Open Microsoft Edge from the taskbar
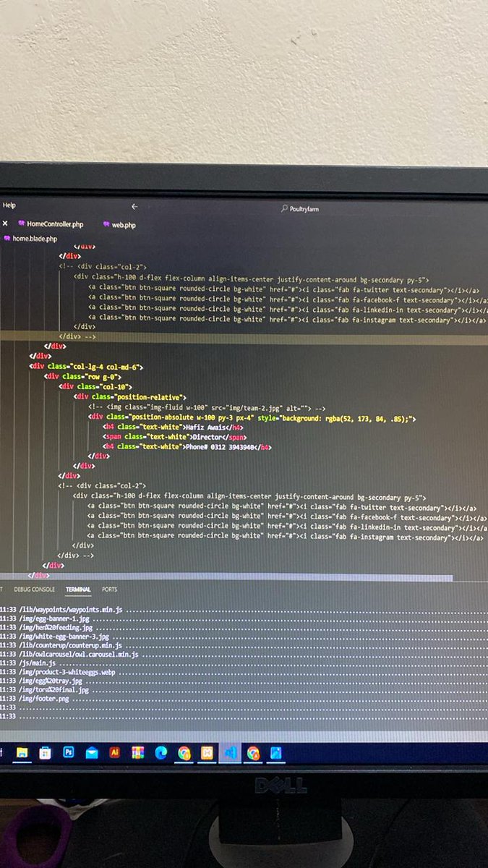Image resolution: width=488 pixels, height=868 pixels. coord(160,753)
